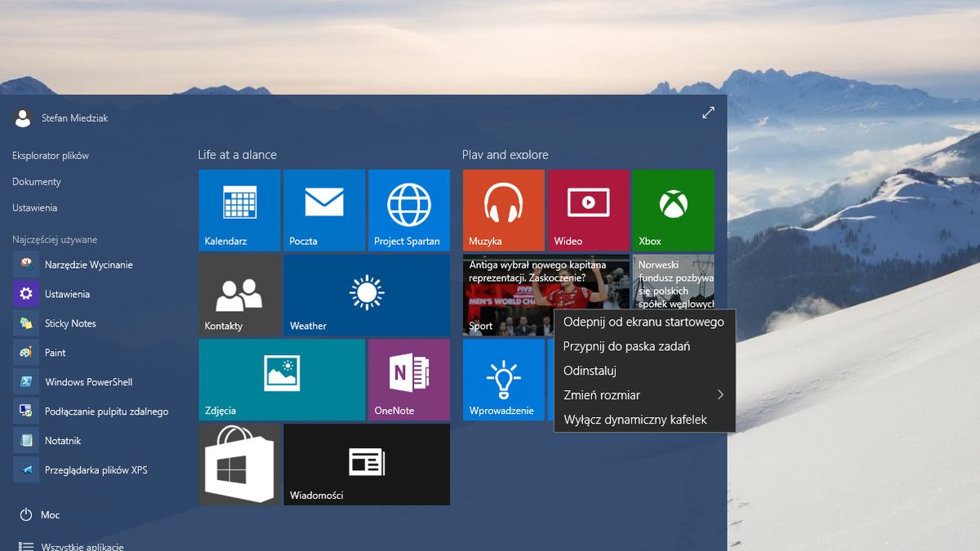Open the Wprowadzenie lightbulb tile
This screenshot has width=980, height=551.
[504, 380]
